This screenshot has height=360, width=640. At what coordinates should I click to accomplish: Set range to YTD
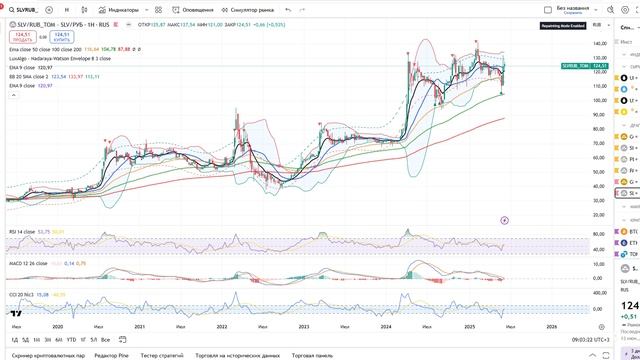coord(71,340)
